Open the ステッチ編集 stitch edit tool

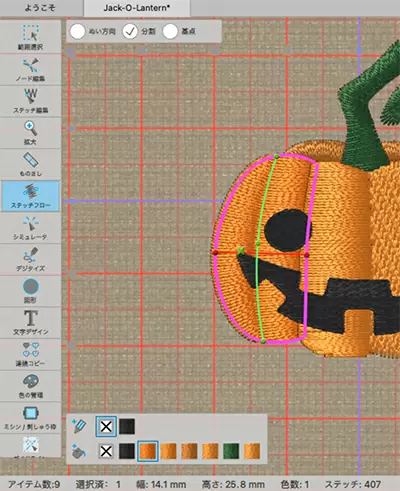(x=30, y=101)
